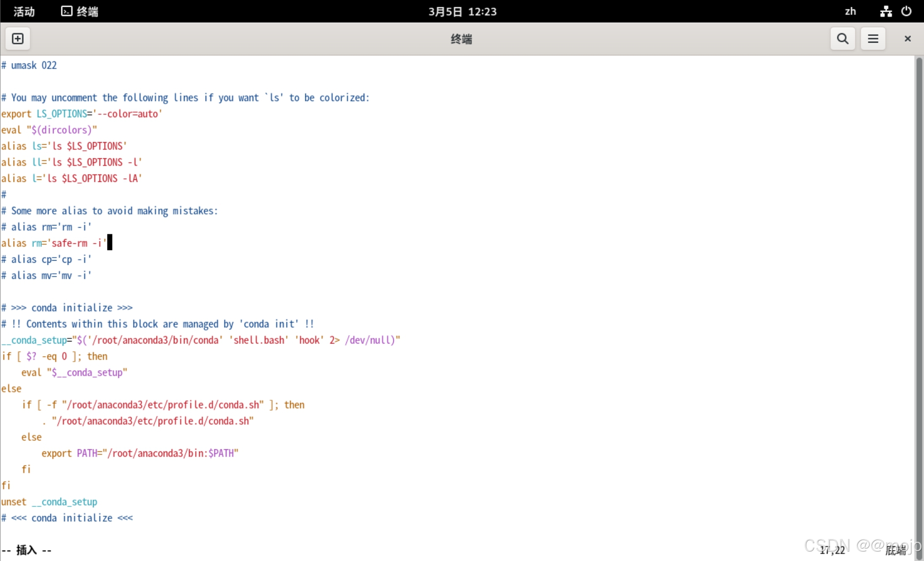Place cursor on the safe-rm alias line
924x561 pixels.
54,243
